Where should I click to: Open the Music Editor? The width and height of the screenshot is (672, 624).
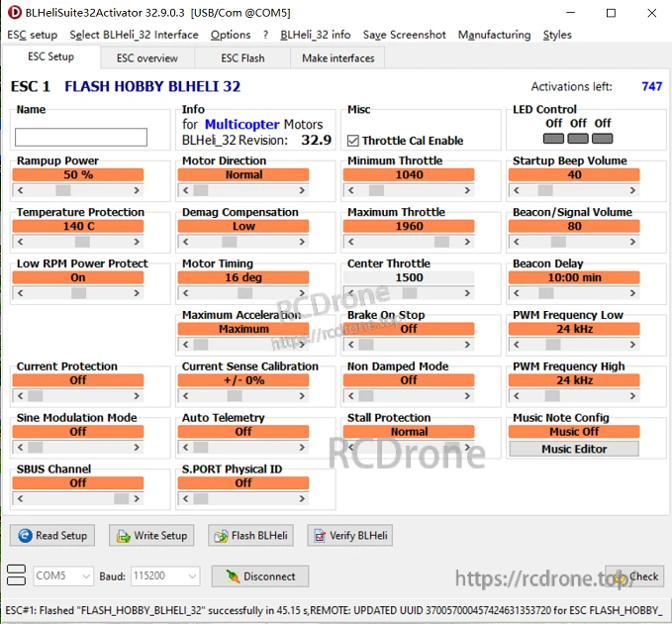[574, 449]
